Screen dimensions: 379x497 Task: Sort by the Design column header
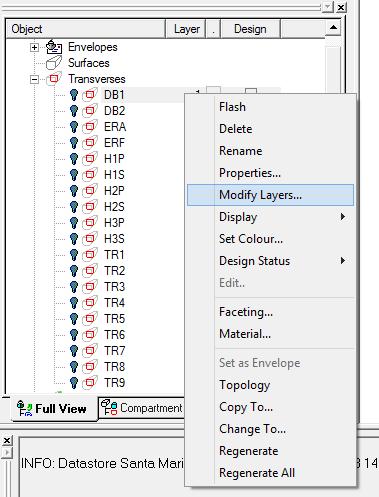point(251,29)
